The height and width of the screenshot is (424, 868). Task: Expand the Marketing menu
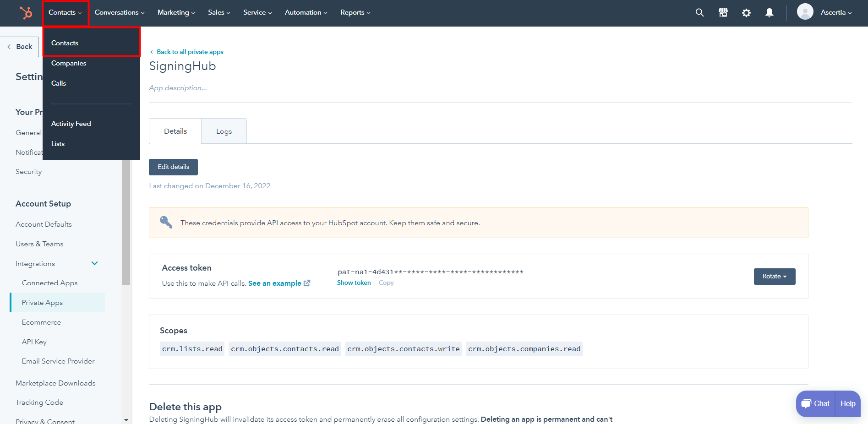point(176,12)
